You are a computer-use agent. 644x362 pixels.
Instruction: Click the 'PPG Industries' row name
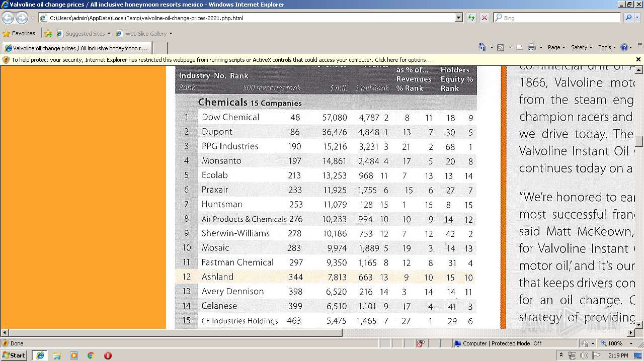230,146
